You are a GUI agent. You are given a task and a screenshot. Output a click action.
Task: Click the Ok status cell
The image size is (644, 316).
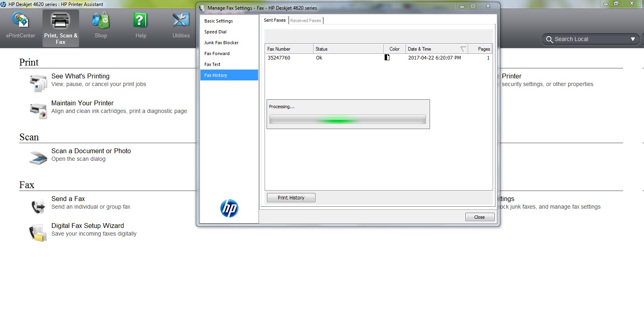pyautogui.click(x=319, y=58)
